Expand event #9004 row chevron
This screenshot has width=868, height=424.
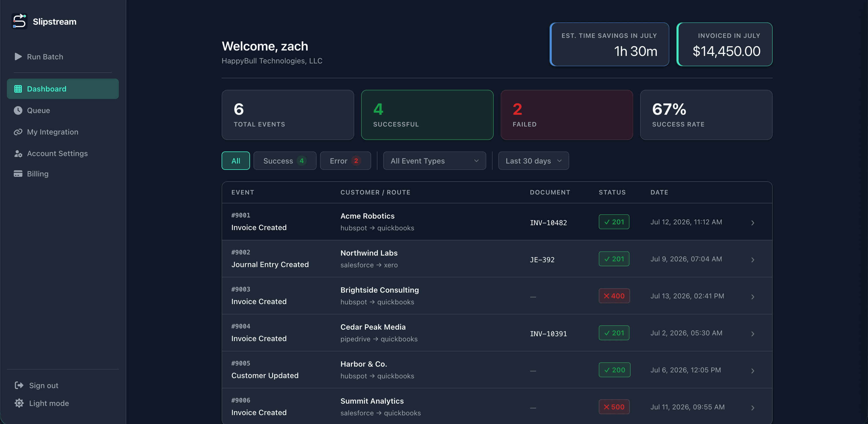click(x=752, y=334)
